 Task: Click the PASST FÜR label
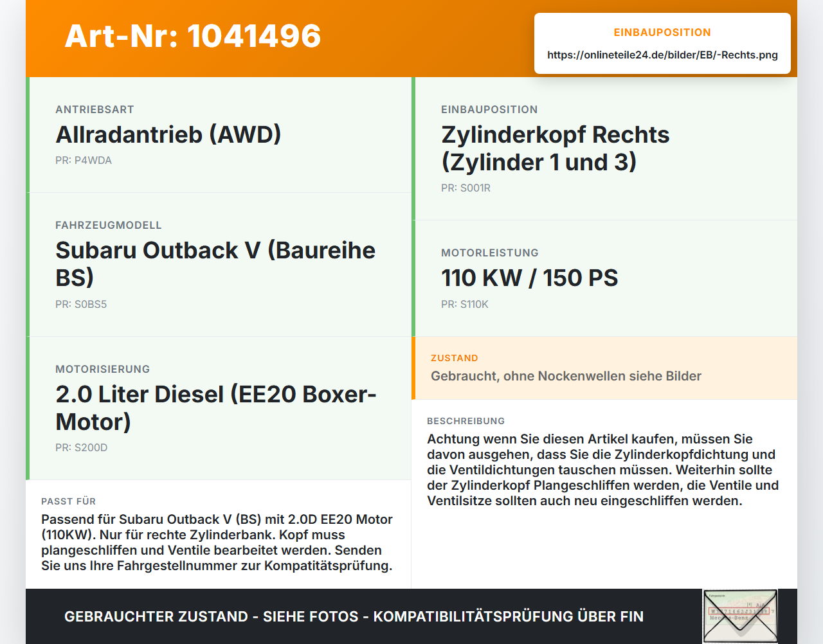click(x=69, y=501)
